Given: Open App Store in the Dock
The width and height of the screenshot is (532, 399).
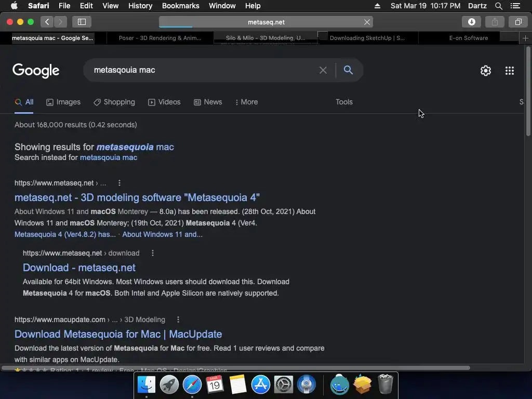Looking at the screenshot, I should pyautogui.click(x=261, y=385).
